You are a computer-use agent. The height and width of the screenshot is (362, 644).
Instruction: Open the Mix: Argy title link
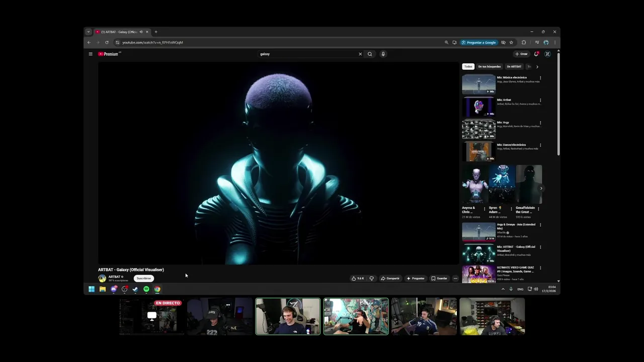coord(503,122)
